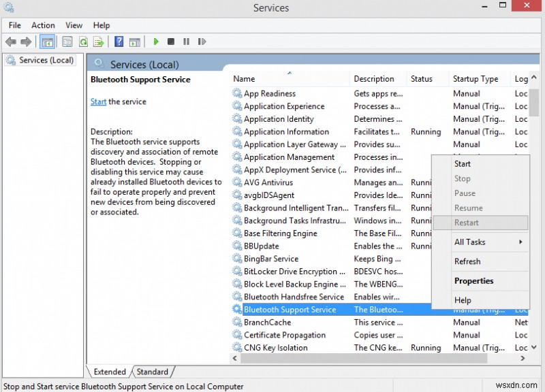The height and width of the screenshot is (392, 545).
Task: Switch to the Standard tab
Action: pos(153,372)
